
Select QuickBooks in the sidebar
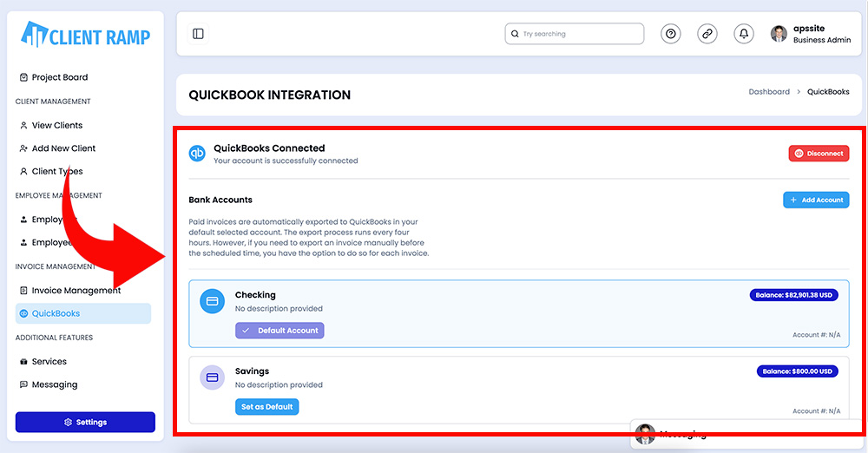(83, 313)
